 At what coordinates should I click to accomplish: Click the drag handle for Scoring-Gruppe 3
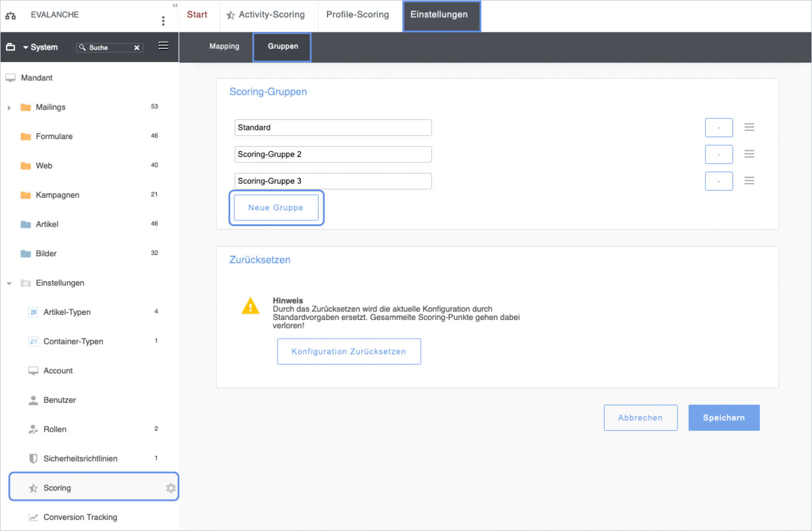click(x=749, y=181)
